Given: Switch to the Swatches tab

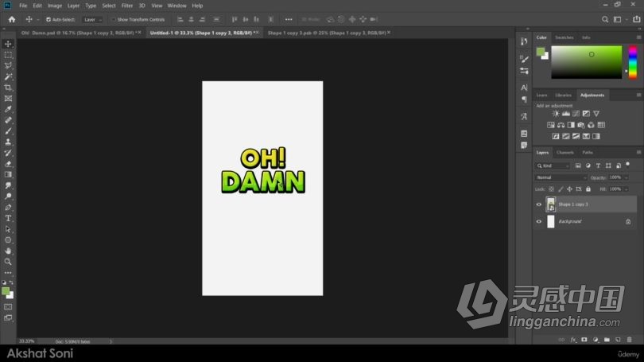Looking at the screenshot, I should click(564, 37).
